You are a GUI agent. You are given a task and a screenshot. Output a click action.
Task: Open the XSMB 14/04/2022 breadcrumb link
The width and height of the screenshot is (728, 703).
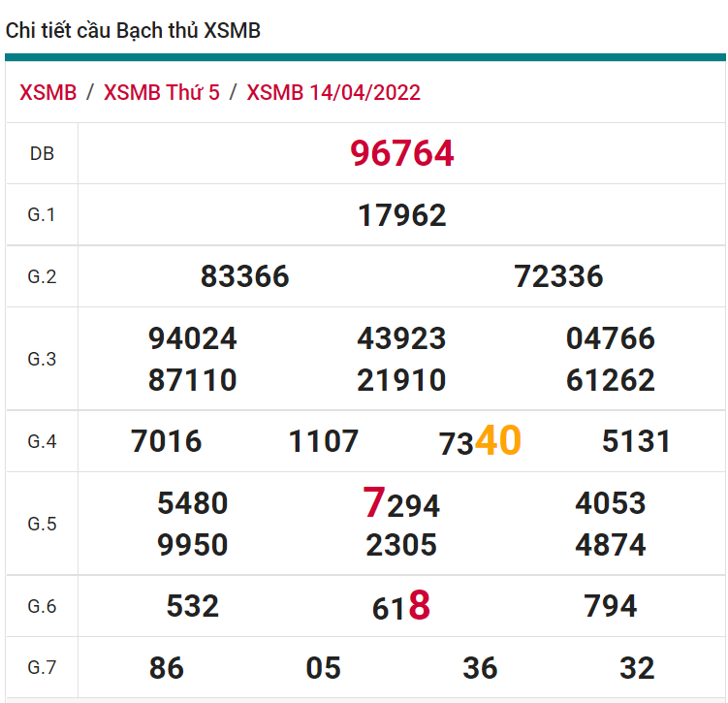[x=333, y=92]
